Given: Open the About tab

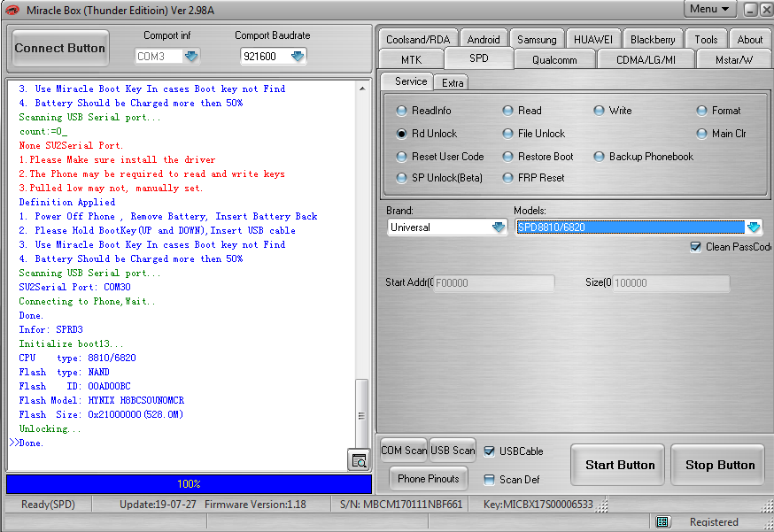Looking at the screenshot, I should (750, 40).
